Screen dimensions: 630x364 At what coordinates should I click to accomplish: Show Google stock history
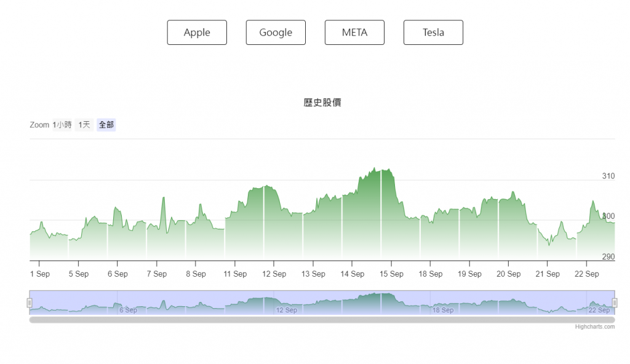coord(276,33)
